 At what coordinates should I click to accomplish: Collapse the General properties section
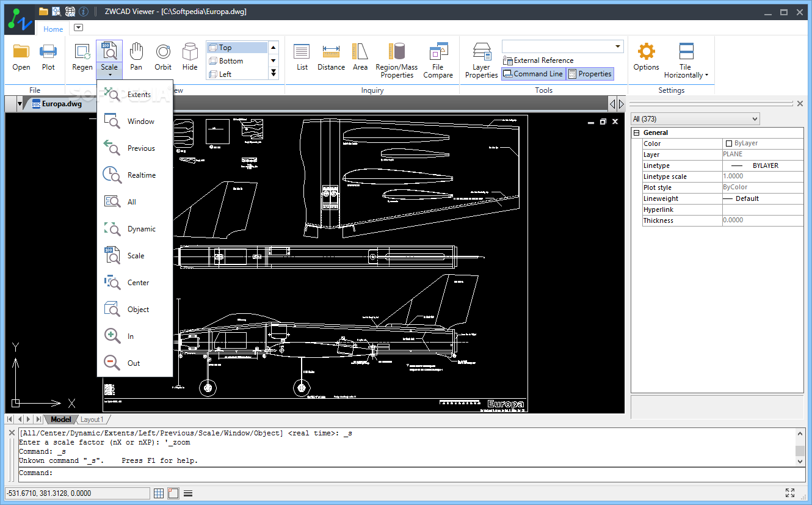(x=636, y=133)
